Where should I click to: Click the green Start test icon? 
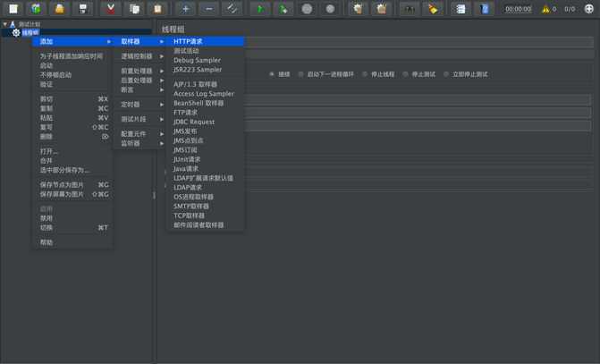260,9
